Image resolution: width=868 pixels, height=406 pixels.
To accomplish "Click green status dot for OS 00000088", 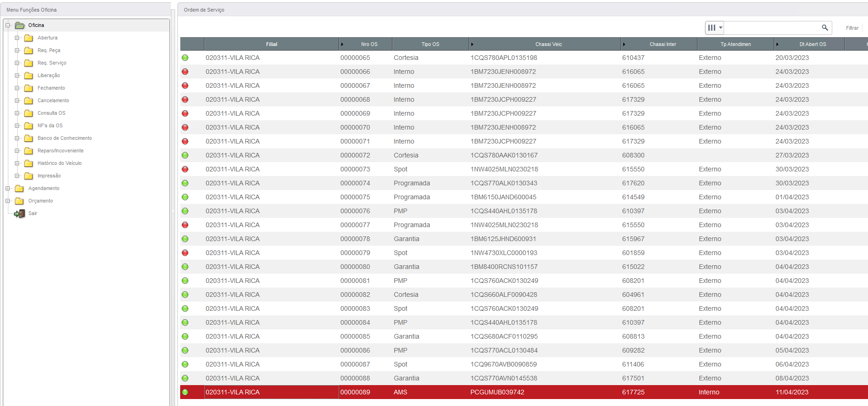I will click(x=185, y=379).
